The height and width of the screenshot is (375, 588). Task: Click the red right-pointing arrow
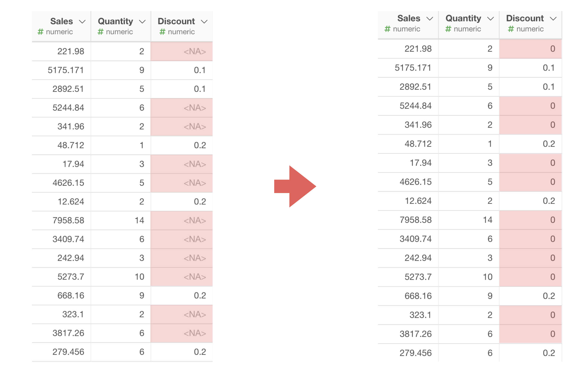pyautogui.click(x=295, y=186)
